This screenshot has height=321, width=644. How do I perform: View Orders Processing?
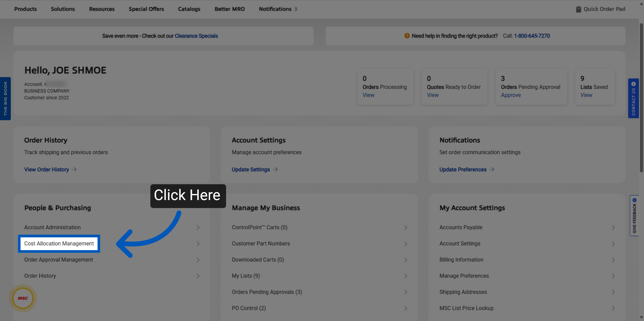point(368,95)
